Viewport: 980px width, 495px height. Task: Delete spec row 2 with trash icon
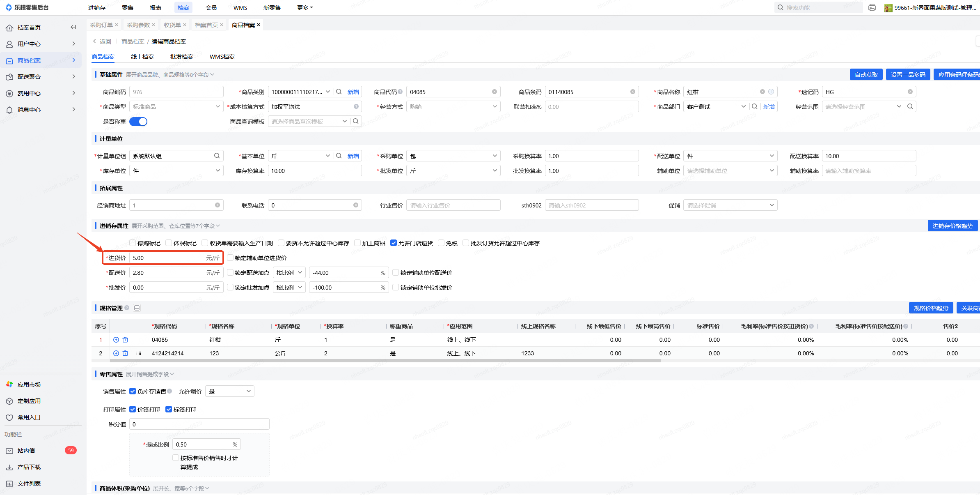point(126,353)
